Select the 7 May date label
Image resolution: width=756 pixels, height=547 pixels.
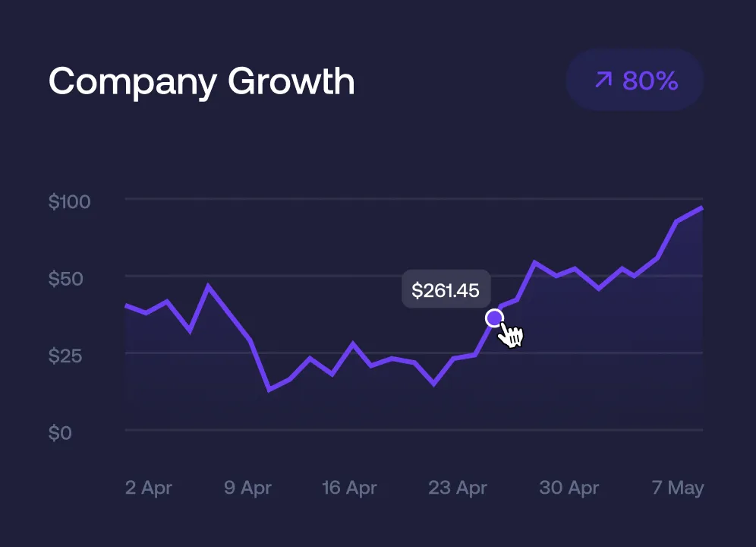pos(678,488)
